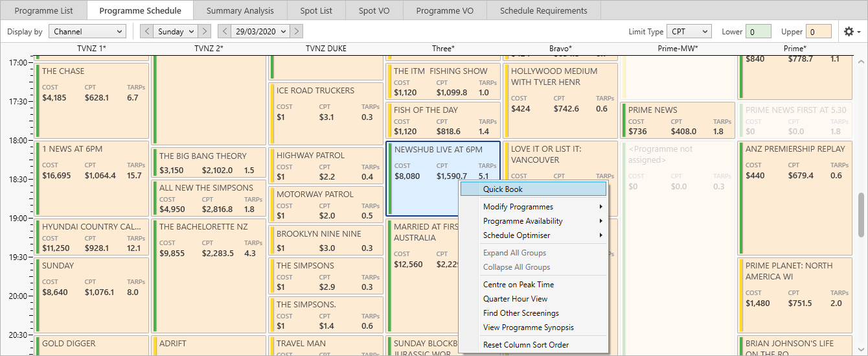Select ICE ROAD TRUCKERS programme
This screenshot has height=356, width=868.
click(x=326, y=113)
